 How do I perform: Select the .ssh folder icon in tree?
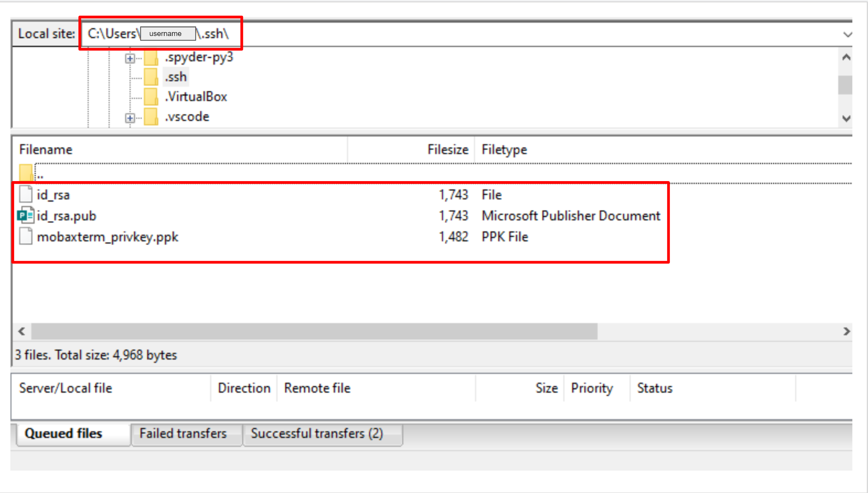[x=151, y=77]
